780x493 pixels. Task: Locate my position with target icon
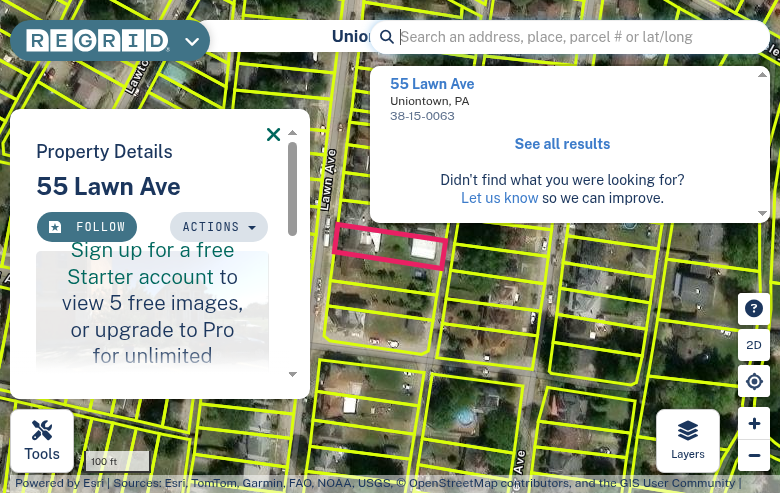tap(754, 382)
